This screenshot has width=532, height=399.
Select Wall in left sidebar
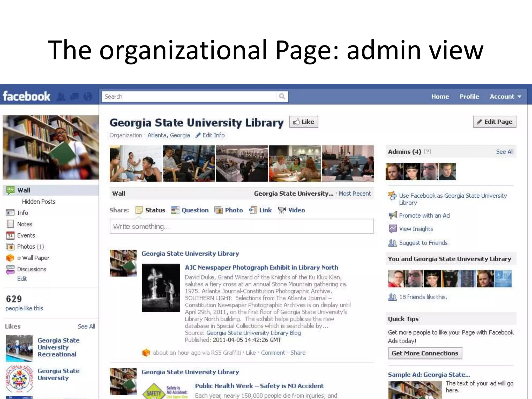click(51, 190)
